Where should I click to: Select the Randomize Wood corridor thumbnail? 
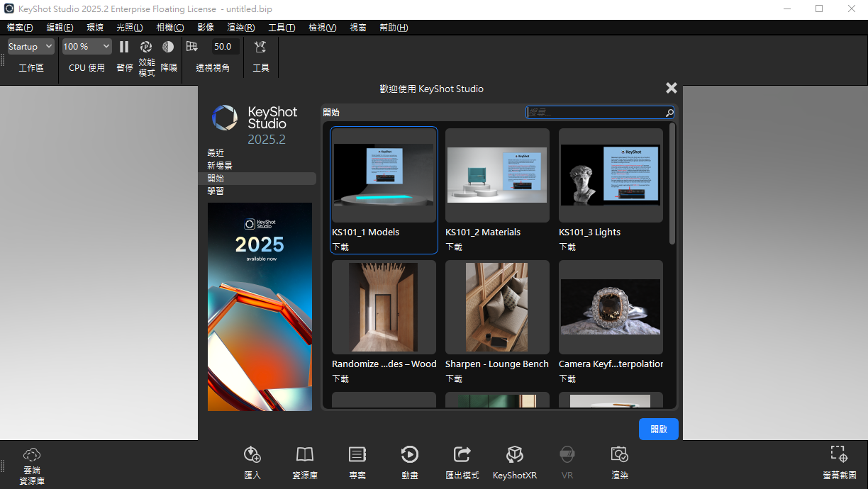(384, 307)
